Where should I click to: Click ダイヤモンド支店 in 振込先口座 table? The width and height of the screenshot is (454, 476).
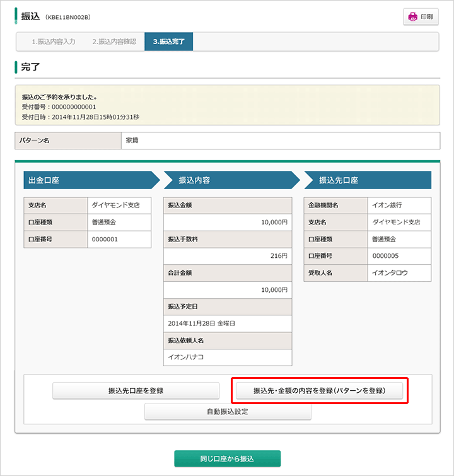click(396, 222)
